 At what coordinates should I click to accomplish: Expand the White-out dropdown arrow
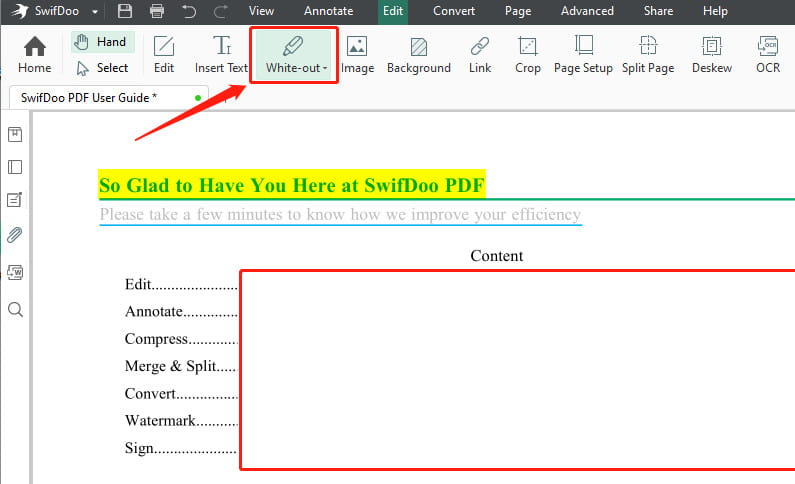325,68
